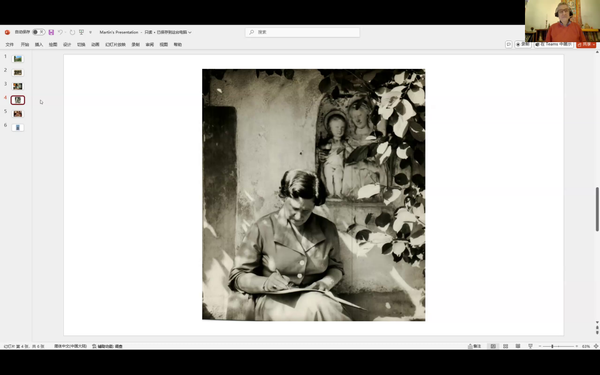Switch to the Animations (动画) ribbon tab
The image size is (600, 375).
tap(95, 45)
